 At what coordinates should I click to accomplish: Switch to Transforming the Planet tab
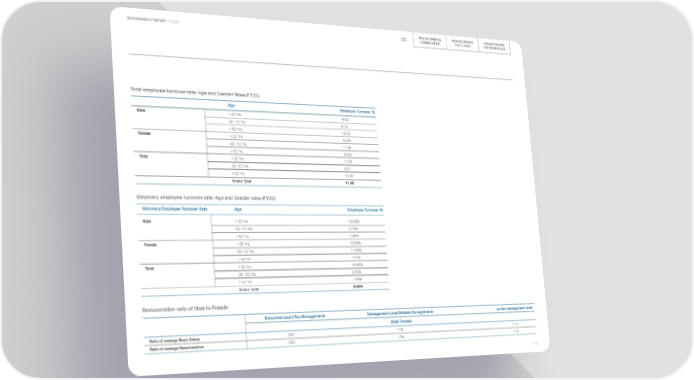coord(462,44)
